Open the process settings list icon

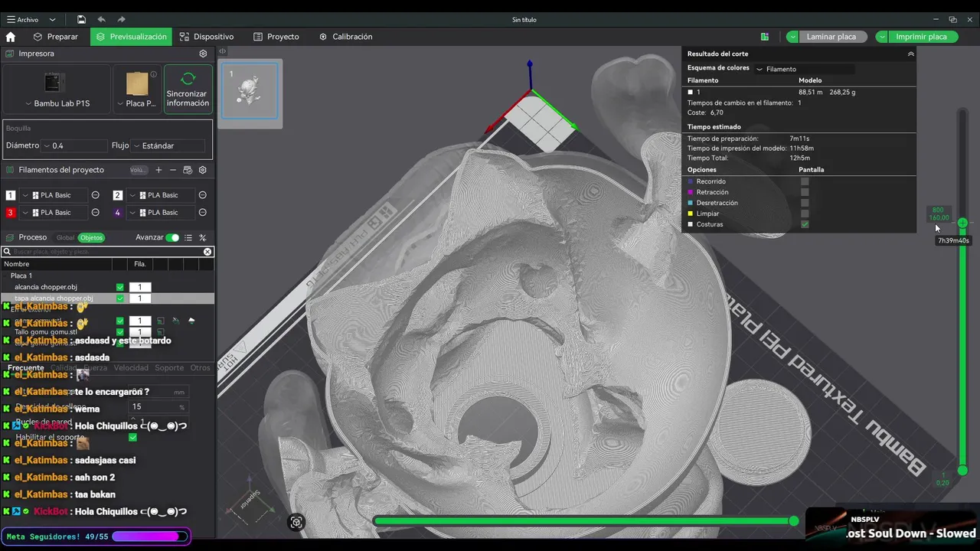click(x=188, y=238)
